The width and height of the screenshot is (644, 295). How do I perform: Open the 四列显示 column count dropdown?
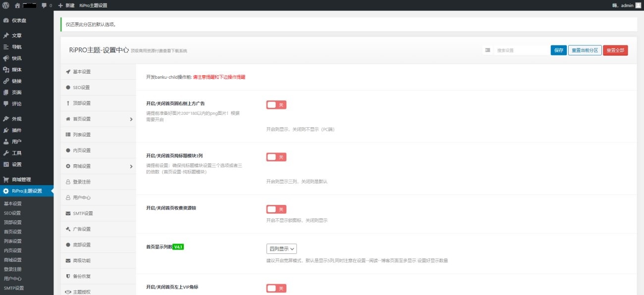(x=281, y=249)
